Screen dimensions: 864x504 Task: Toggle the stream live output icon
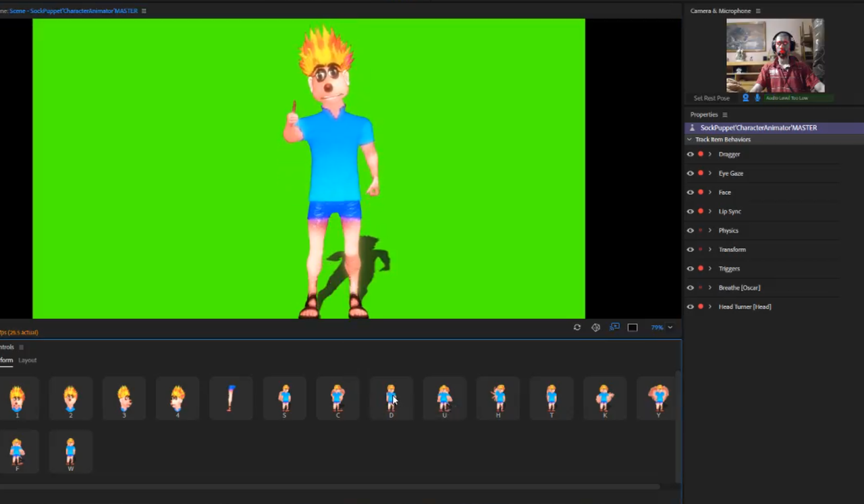pyautogui.click(x=614, y=327)
